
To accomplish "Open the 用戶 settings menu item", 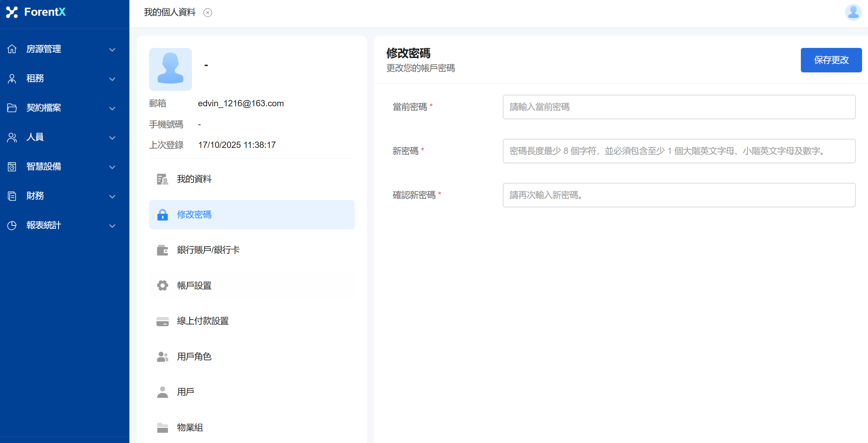I will 185,392.
